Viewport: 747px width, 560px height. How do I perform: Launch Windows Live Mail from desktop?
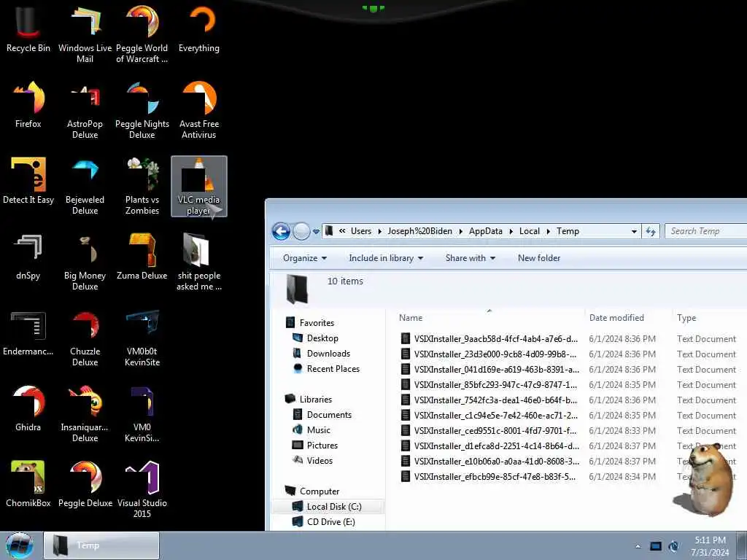[85, 34]
